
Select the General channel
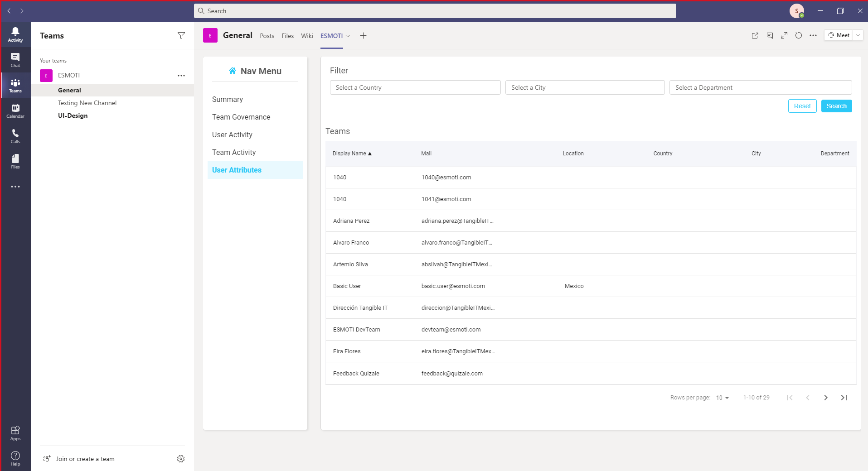(x=112, y=90)
